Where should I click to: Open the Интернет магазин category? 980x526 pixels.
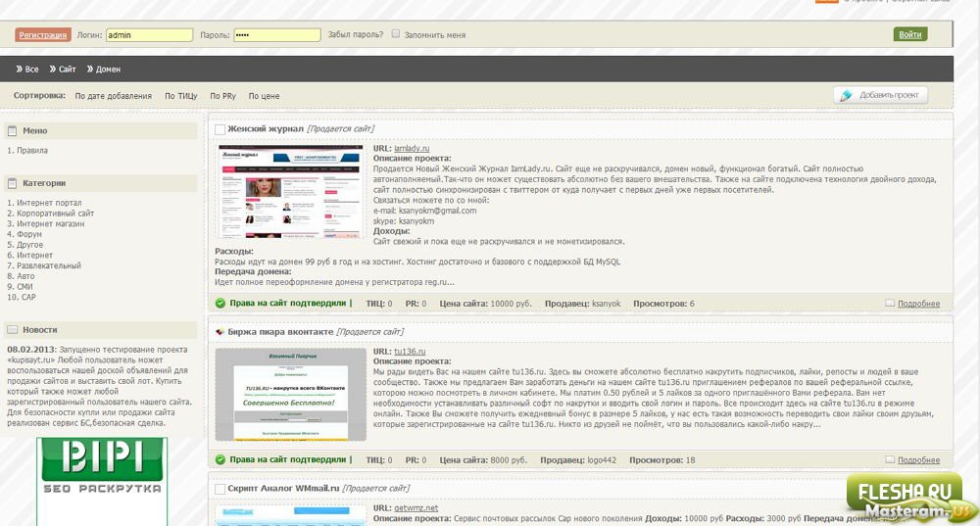[51, 223]
